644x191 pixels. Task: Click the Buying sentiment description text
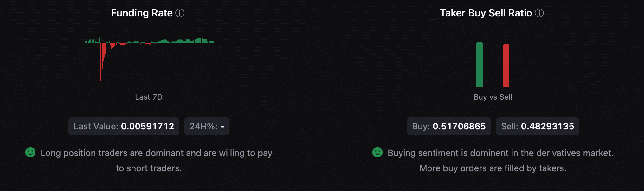click(x=500, y=161)
